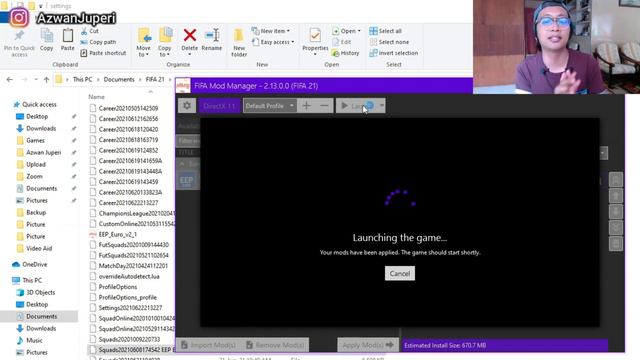Go back with Explorer back arrow
This screenshot has height=360, width=640.
[10, 80]
